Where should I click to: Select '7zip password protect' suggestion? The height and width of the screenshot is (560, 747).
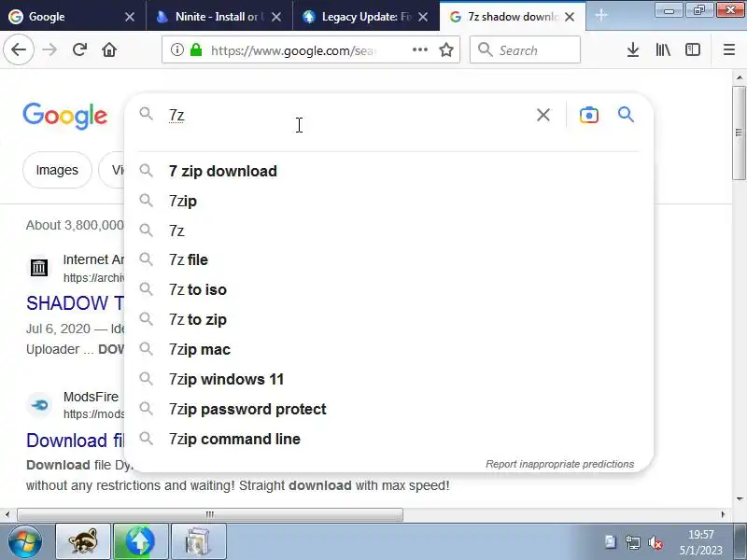[x=388, y=409]
